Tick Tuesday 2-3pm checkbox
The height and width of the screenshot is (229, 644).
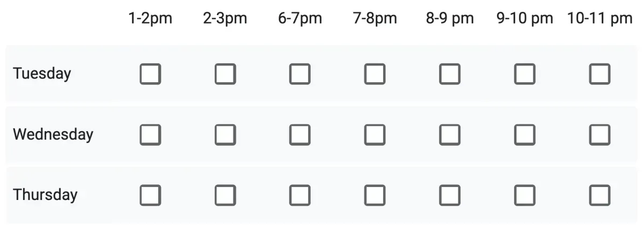(x=225, y=74)
